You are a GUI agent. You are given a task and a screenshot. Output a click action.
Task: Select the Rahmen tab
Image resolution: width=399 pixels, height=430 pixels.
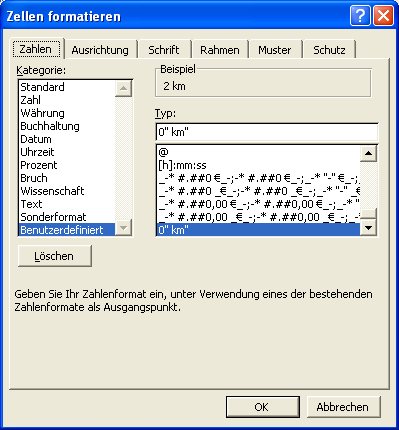click(x=220, y=50)
